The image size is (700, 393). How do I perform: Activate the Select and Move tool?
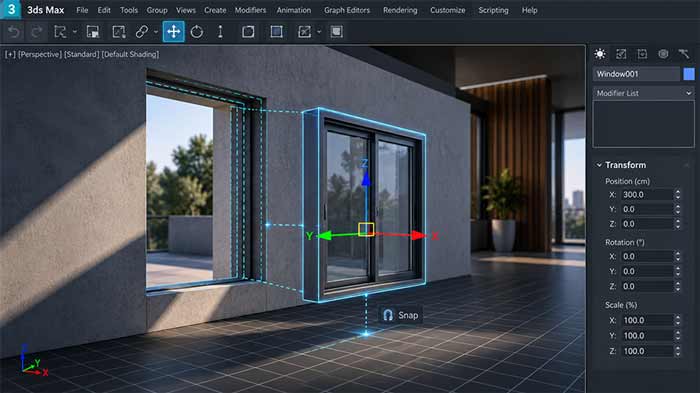point(174,32)
